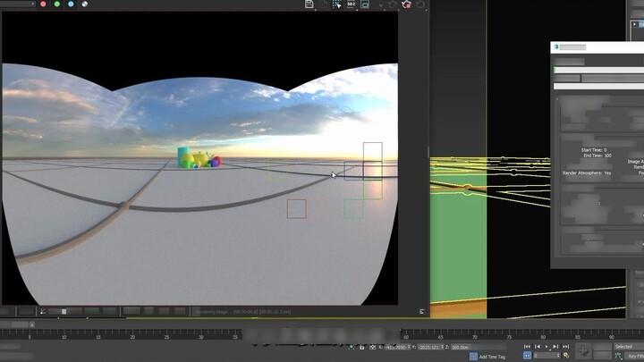Enable the red channel toggle
This screenshot has width=644, height=362.
41,4
